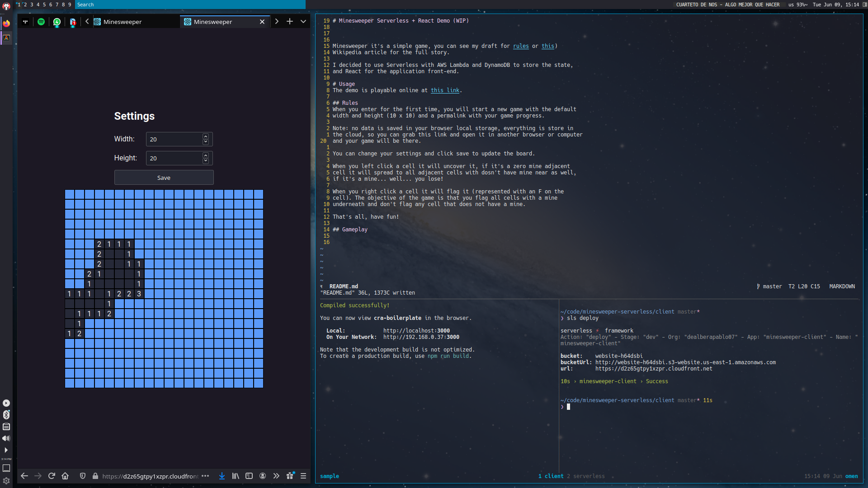Viewport: 868px width, 488px height.
Task: Click the cell showing 3 on the board
Action: (x=139, y=294)
